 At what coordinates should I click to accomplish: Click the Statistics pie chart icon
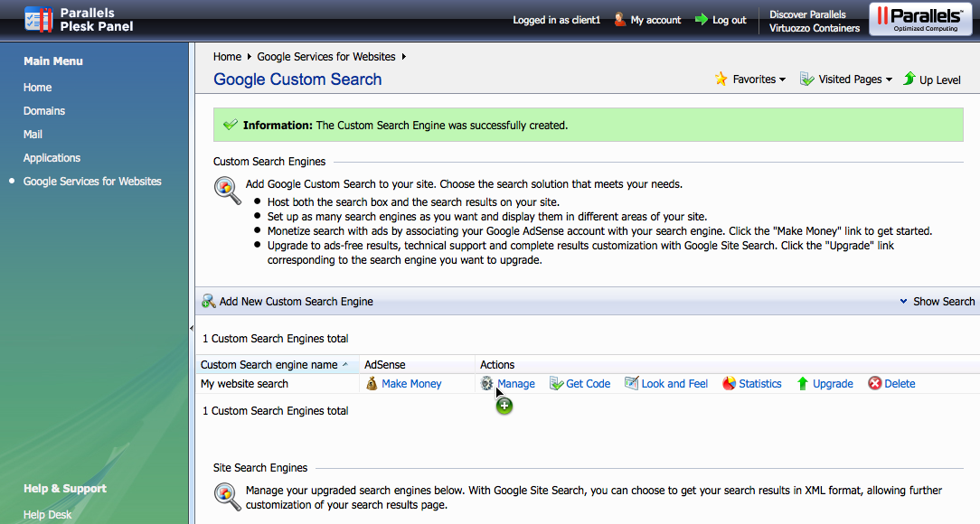(730, 384)
